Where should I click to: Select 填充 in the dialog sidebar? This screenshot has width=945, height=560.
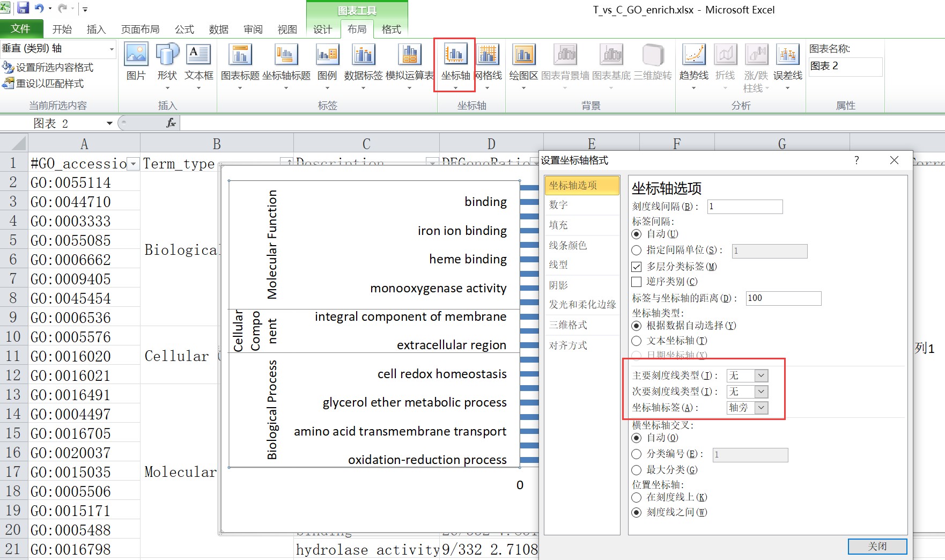coord(582,225)
